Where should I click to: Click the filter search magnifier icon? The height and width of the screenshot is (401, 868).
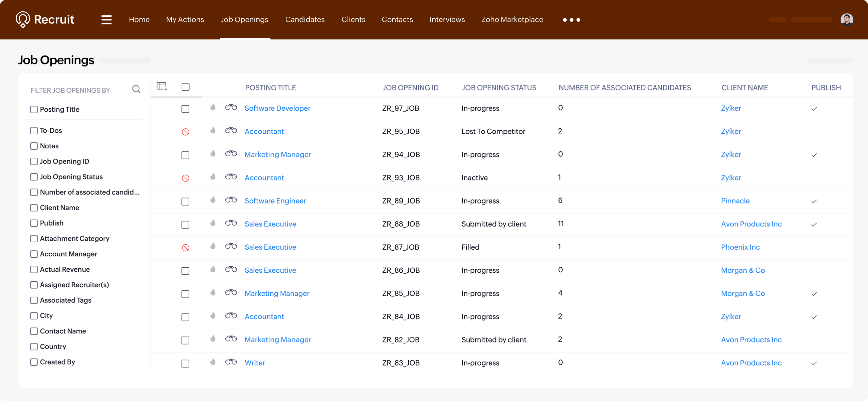136,89
